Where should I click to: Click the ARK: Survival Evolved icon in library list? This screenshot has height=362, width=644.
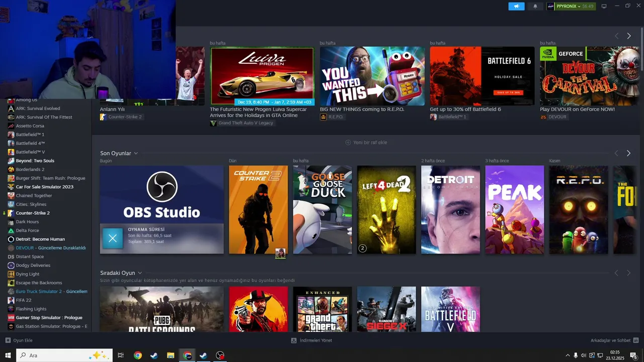coord(11,109)
